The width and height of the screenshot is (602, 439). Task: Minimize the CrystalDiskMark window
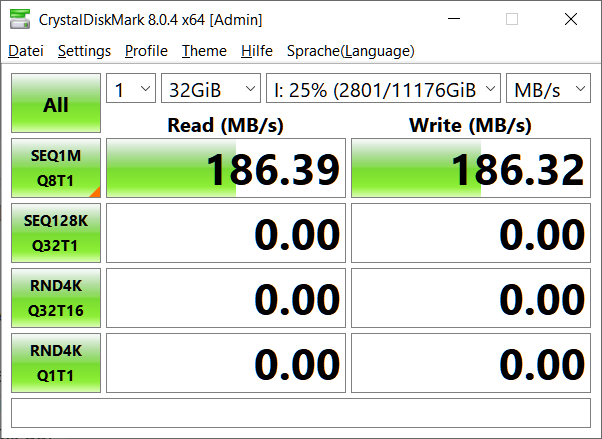[454, 19]
